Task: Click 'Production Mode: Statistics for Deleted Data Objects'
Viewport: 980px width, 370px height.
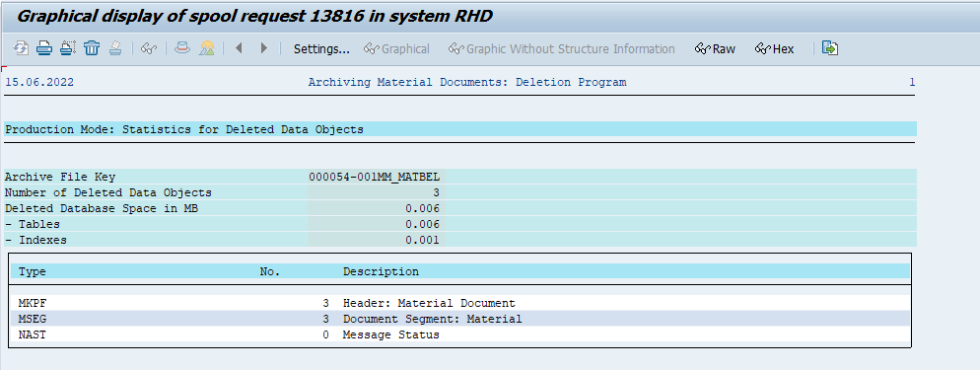Action: pyautogui.click(x=184, y=129)
